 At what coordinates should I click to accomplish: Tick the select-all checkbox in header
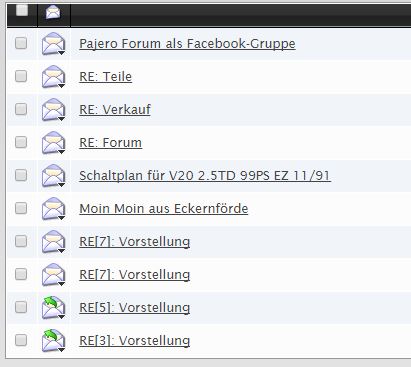[x=22, y=10]
